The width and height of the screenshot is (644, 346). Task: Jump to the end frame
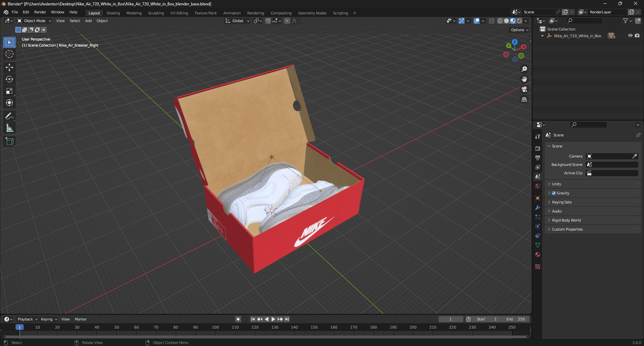pos(287,319)
